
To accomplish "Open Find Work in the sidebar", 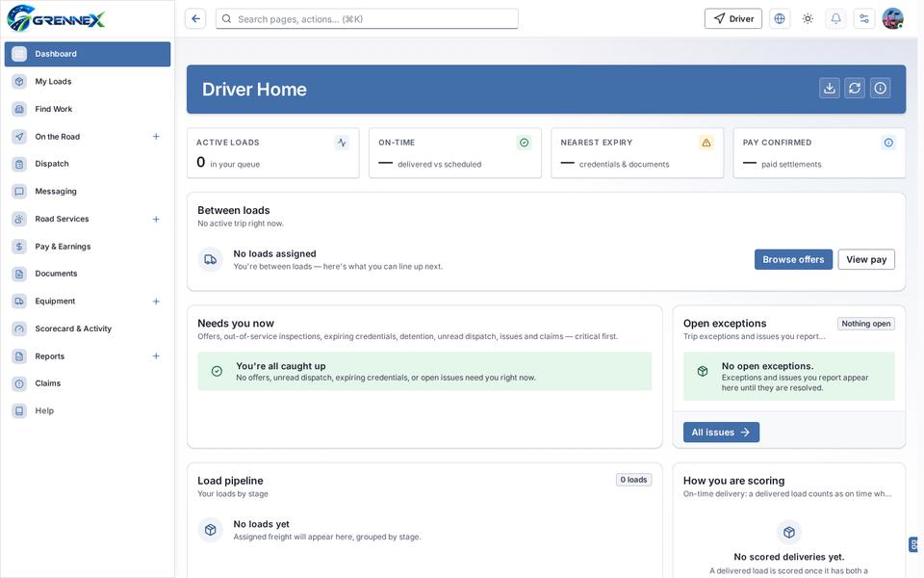I will point(88,109).
